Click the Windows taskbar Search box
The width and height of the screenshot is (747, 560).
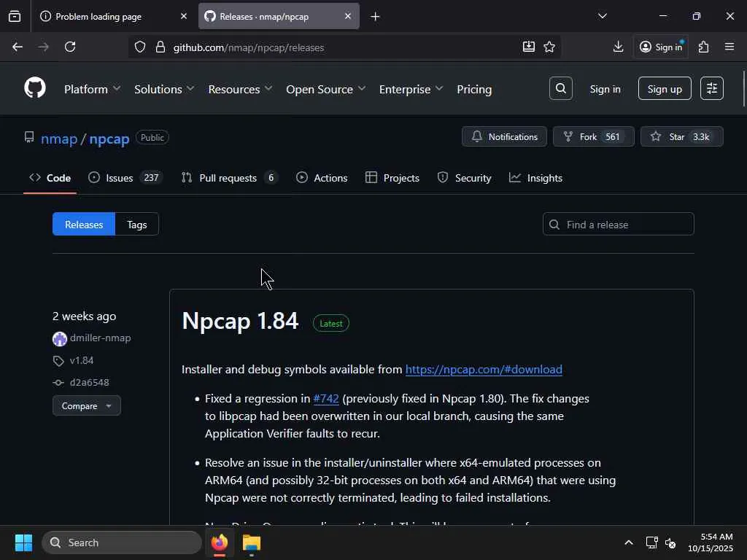(122, 542)
